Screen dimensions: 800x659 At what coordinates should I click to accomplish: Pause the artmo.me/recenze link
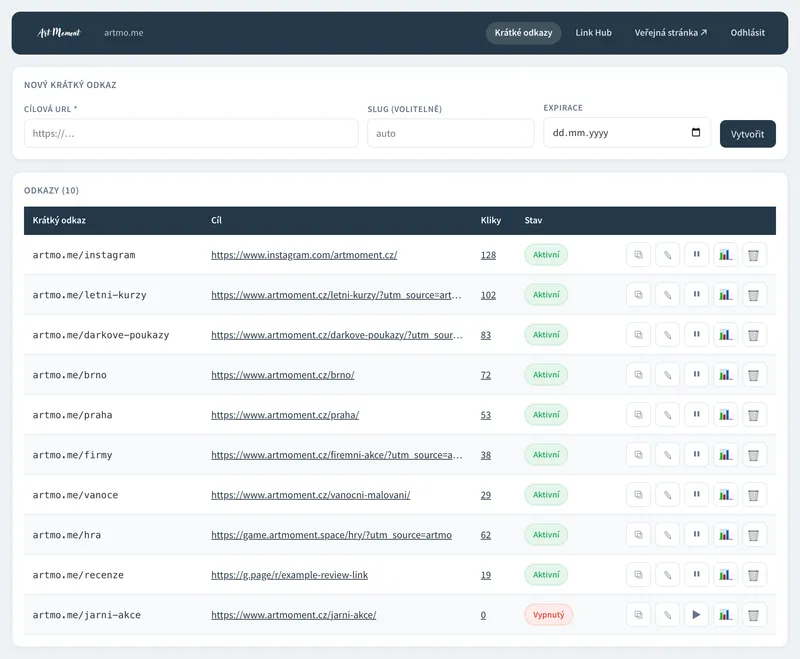[696, 575]
